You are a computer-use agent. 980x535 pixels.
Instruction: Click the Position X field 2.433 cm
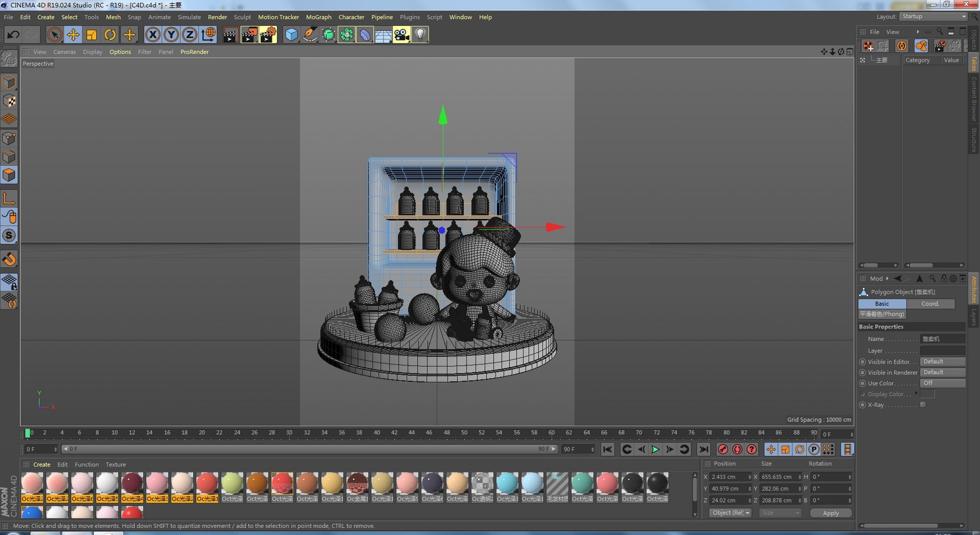731,477
